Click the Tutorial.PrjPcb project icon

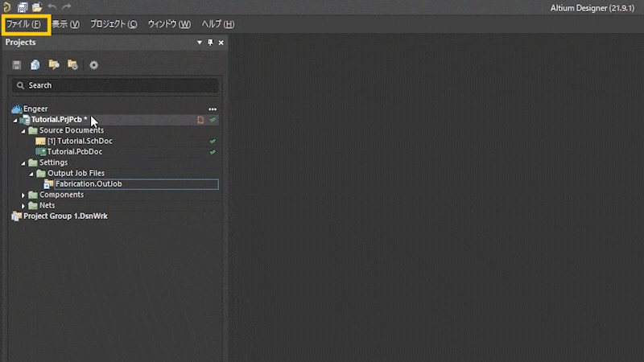click(25, 120)
